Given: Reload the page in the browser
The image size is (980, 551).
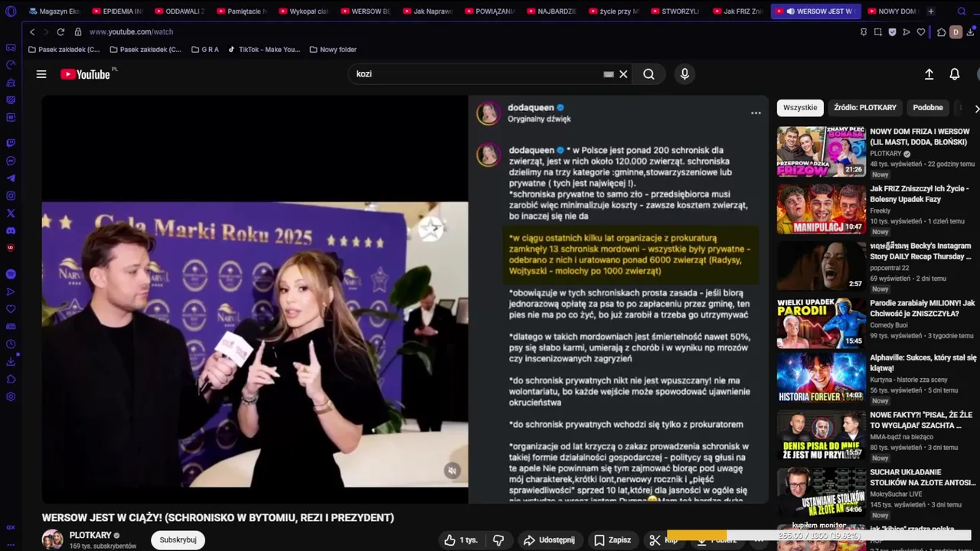Looking at the screenshot, I should (x=60, y=32).
